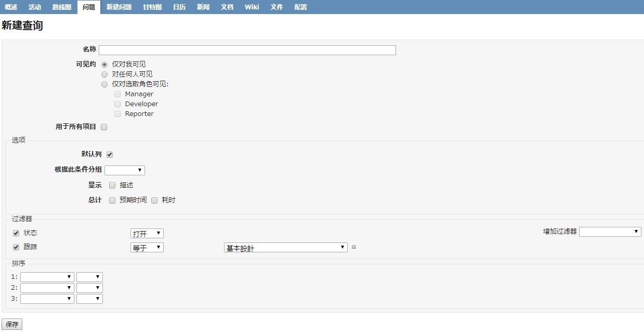The width and height of the screenshot is (644, 333).
Task: Click the Reporter role label
Action: point(139,114)
